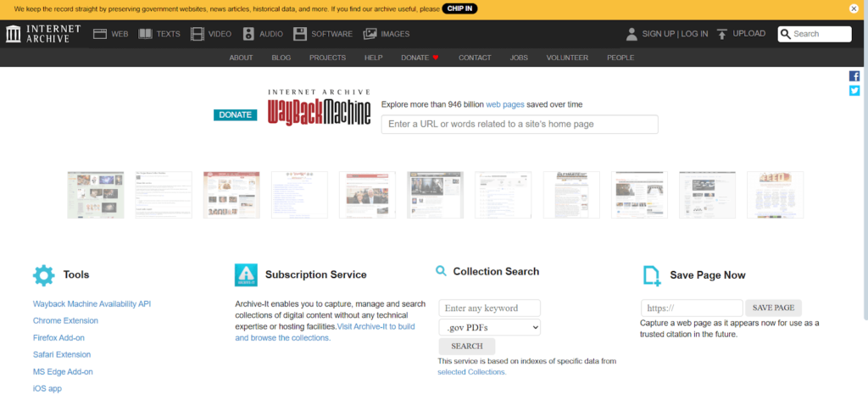Screen dimensions: 868x394
Task: Click the page vertical scrollbar
Action: pos(865,194)
